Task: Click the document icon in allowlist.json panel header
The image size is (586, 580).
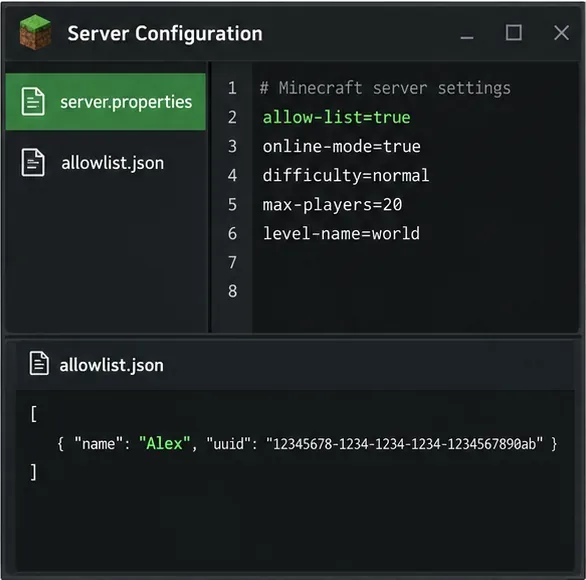Action: click(39, 363)
